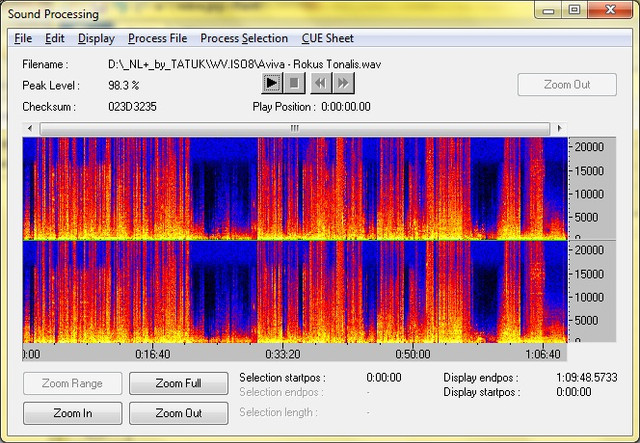Open the Process File menu

[158, 38]
